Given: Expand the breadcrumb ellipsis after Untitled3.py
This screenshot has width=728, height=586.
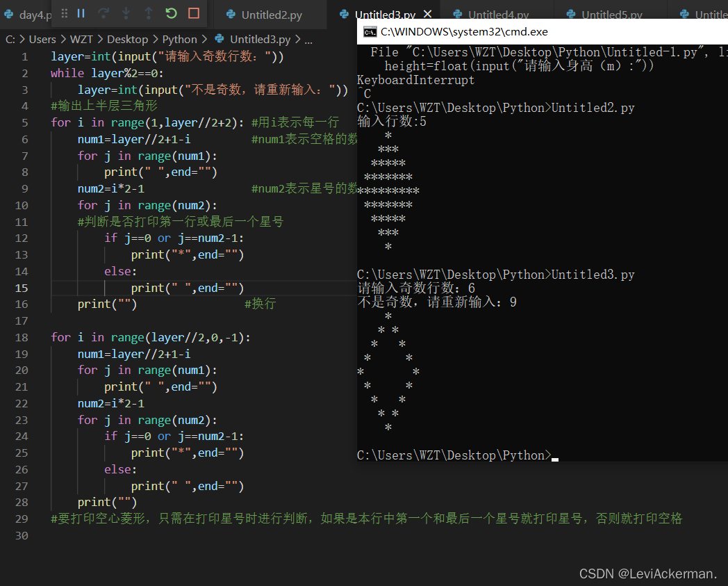Looking at the screenshot, I should 308,40.
